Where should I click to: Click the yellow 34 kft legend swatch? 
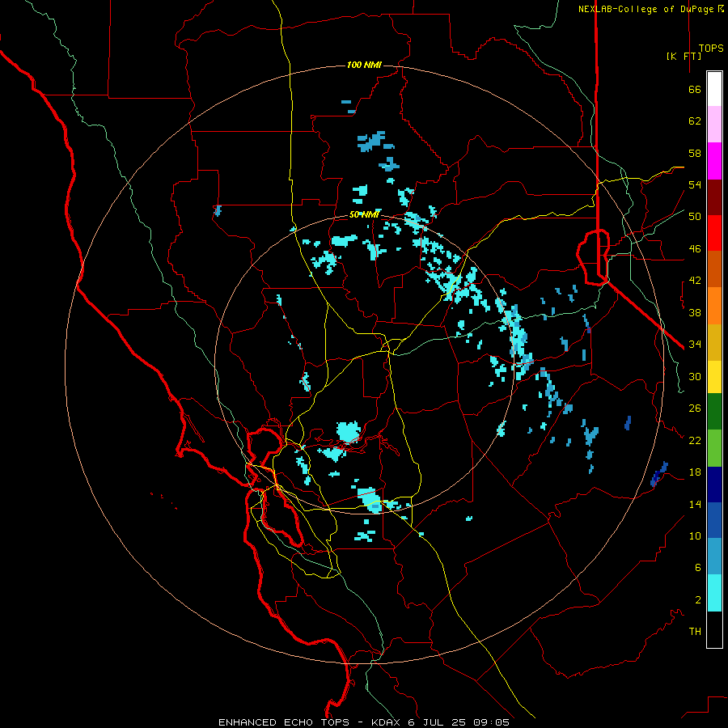click(714, 376)
